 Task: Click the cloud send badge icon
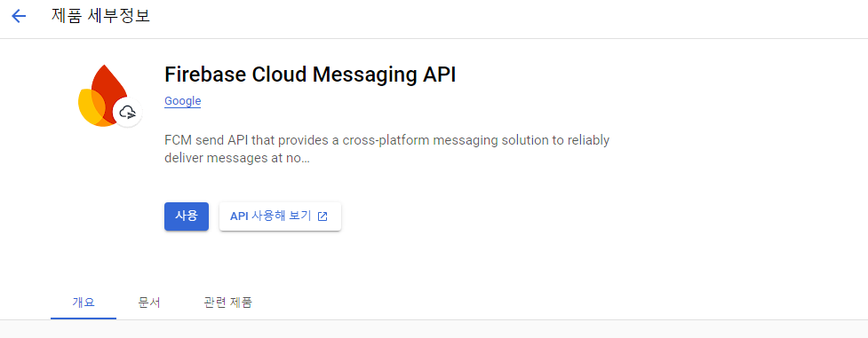(128, 113)
